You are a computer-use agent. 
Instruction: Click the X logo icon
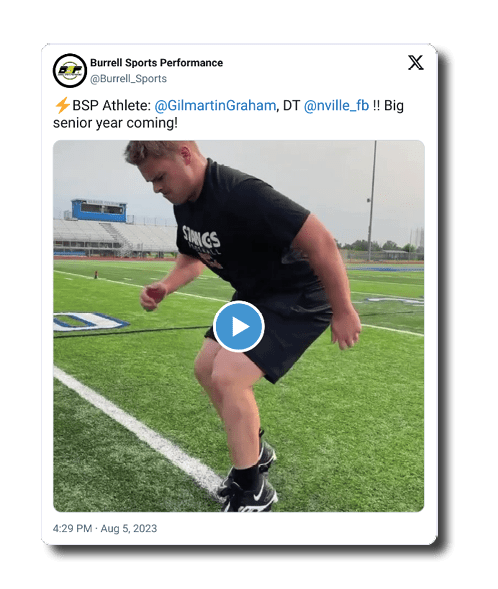[415, 63]
